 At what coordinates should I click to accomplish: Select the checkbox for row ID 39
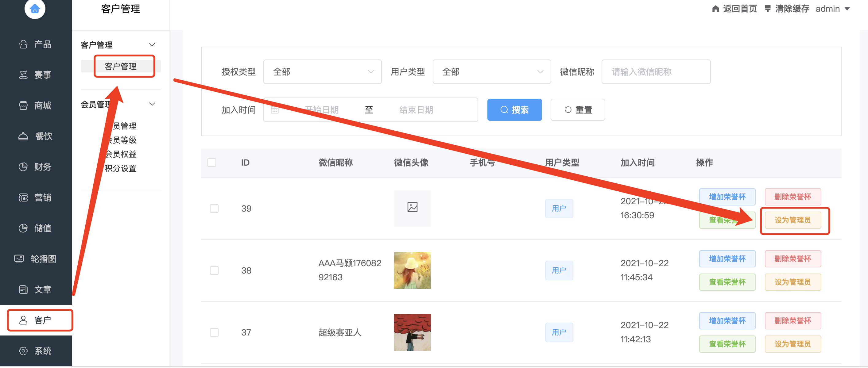pos(214,209)
